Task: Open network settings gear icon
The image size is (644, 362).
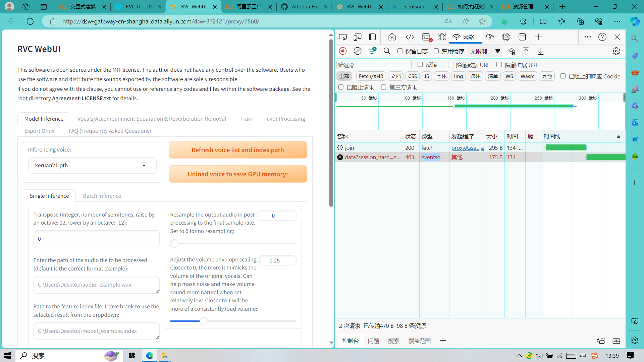Action: (616, 51)
